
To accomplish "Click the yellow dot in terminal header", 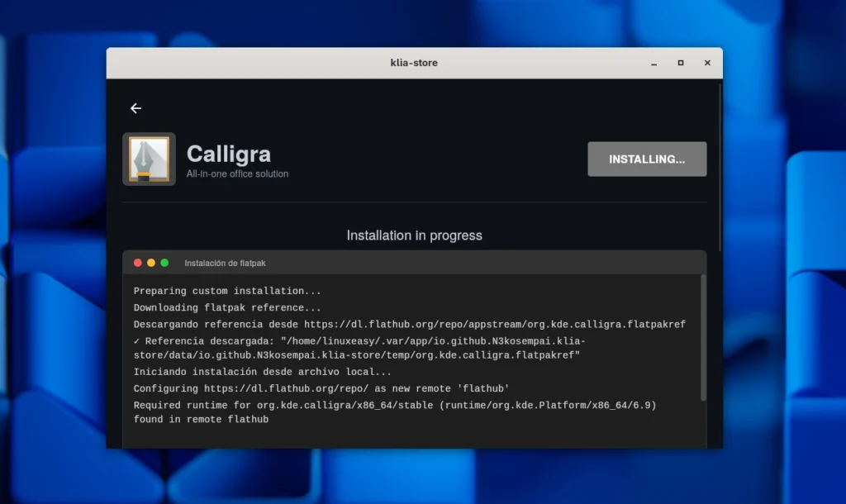I will [x=151, y=263].
